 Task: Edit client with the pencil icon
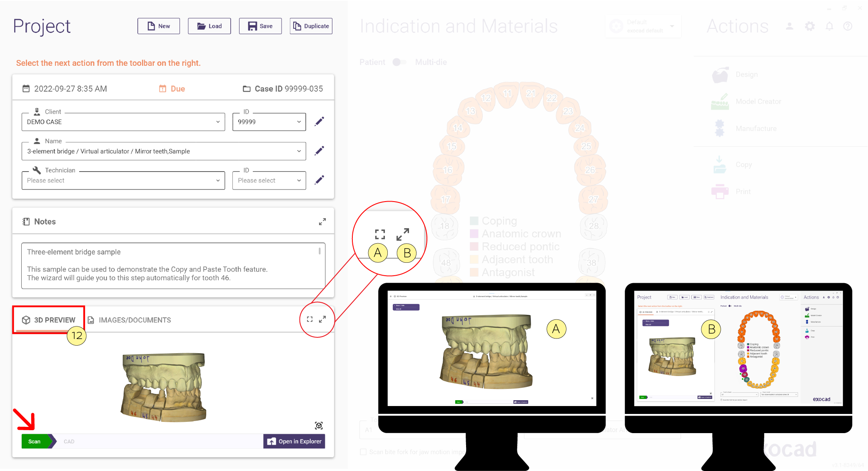coord(319,122)
